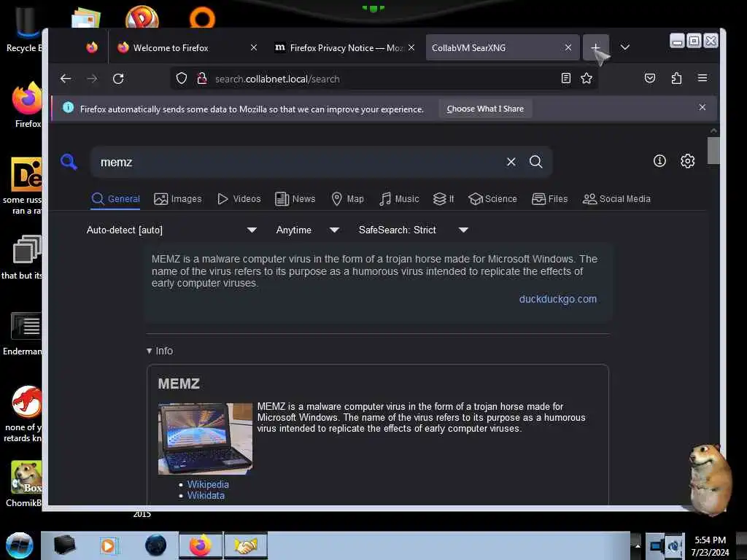Open the tracking protection shield icon
The height and width of the screenshot is (560, 747).
[x=182, y=79]
